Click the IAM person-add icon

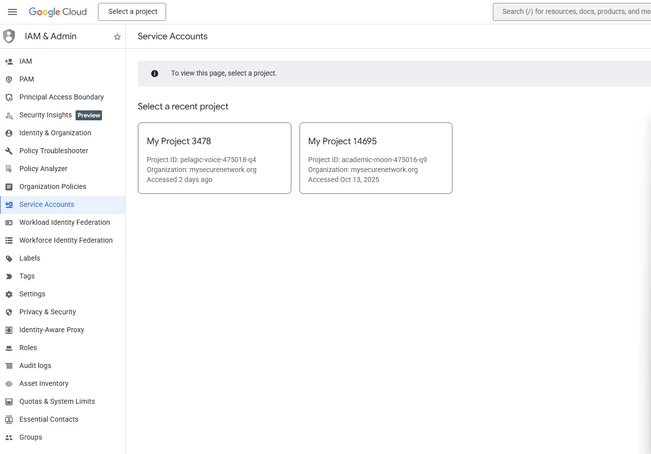point(9,61)
